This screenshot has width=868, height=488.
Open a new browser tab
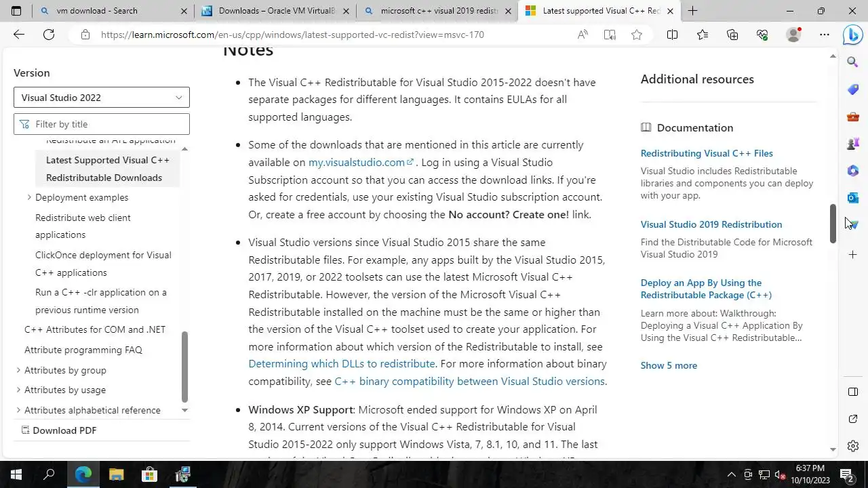pyautogui.click(x=692, y=11)
